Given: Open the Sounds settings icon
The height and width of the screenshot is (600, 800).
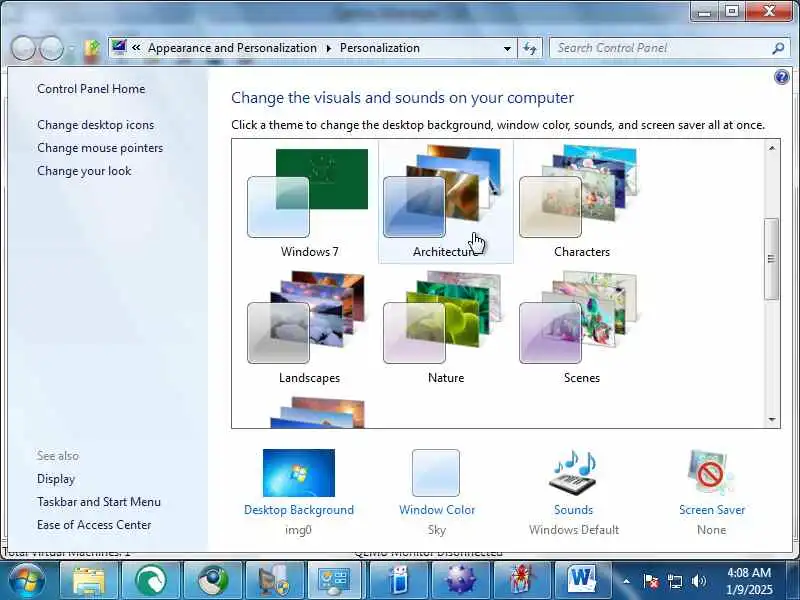Looking at the screenshot, I should [x=573, y=472].
